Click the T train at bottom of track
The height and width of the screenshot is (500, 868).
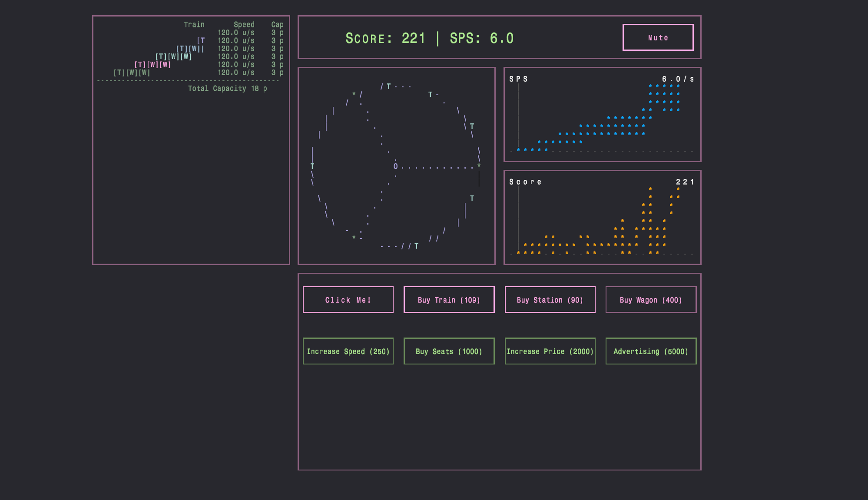[x=416, y=246]
